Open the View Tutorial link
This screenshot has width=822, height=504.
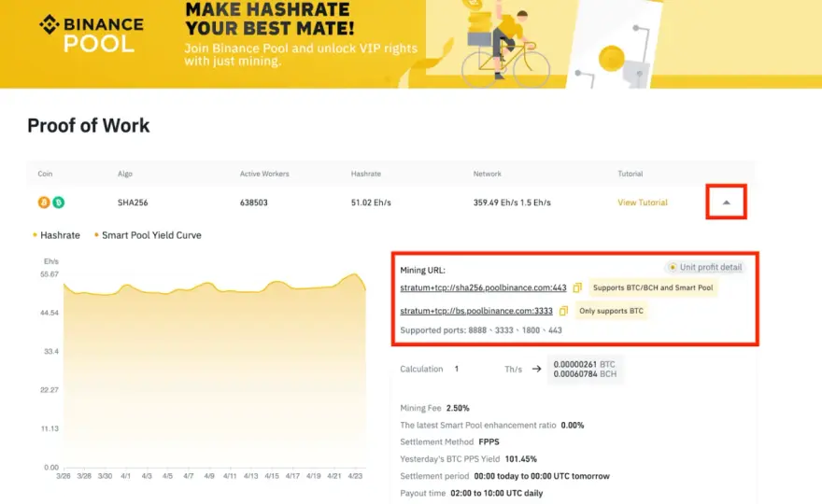643,203
